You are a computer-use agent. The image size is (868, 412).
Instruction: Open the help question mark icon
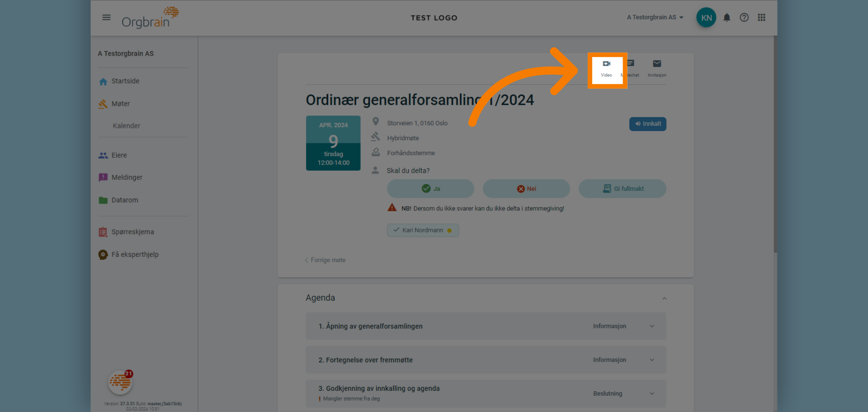click(x=744, y=18)
